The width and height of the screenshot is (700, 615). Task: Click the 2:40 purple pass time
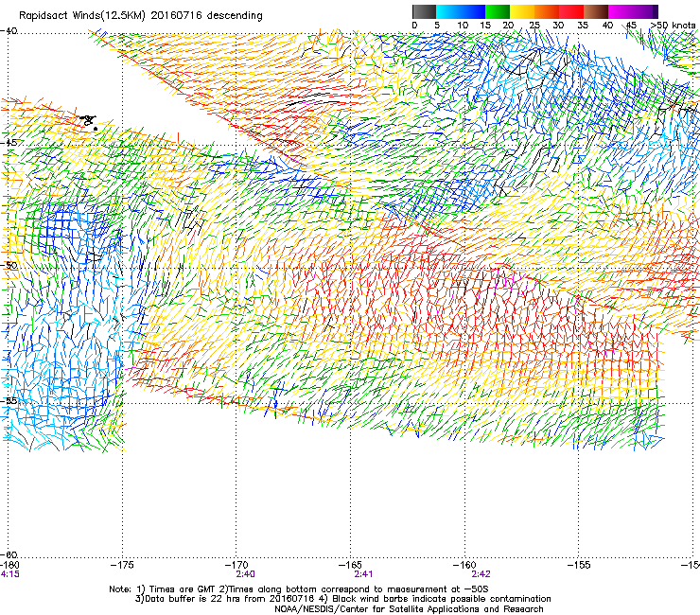coord(246,574)
